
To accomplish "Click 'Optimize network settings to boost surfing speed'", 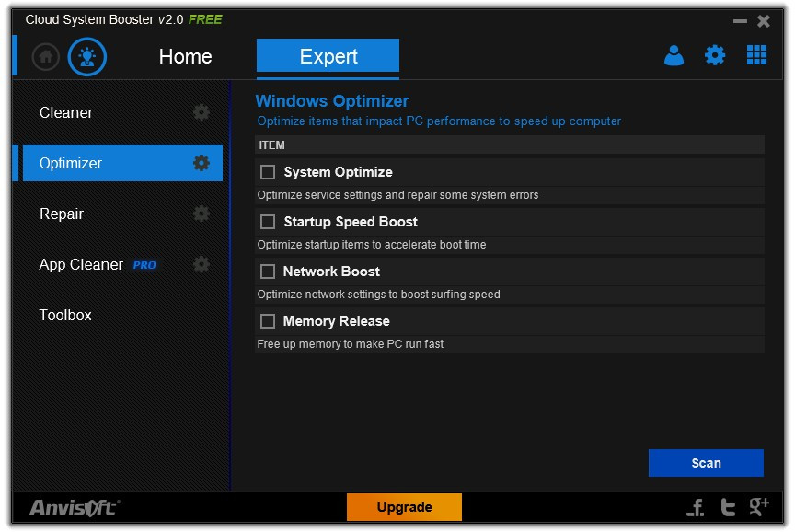I will tap(379, 295).
